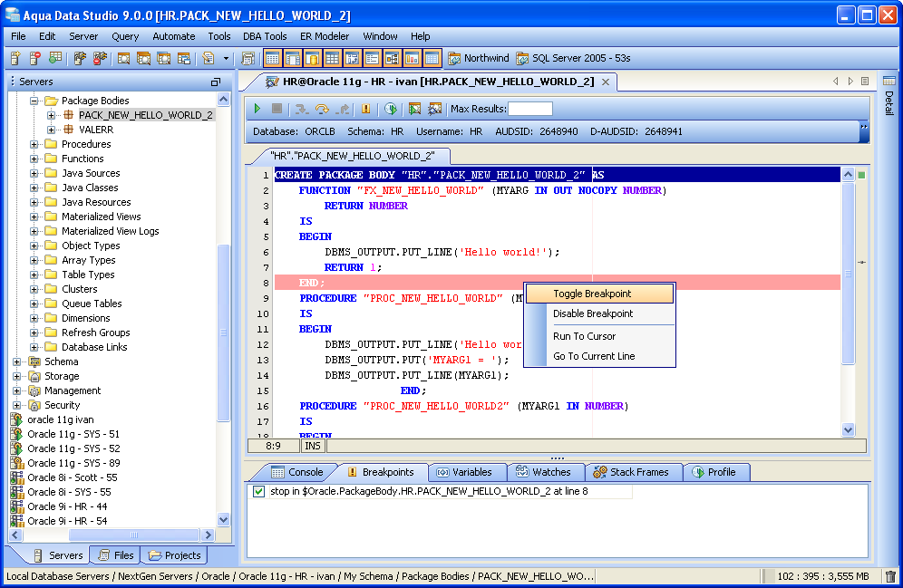Collapse the Package Bodies folder

34,101
